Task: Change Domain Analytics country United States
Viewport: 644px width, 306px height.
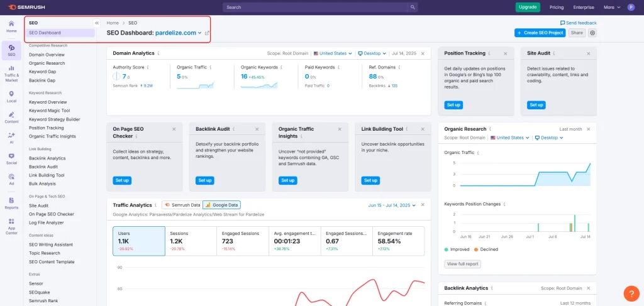Action: click(x=333, y=53)
